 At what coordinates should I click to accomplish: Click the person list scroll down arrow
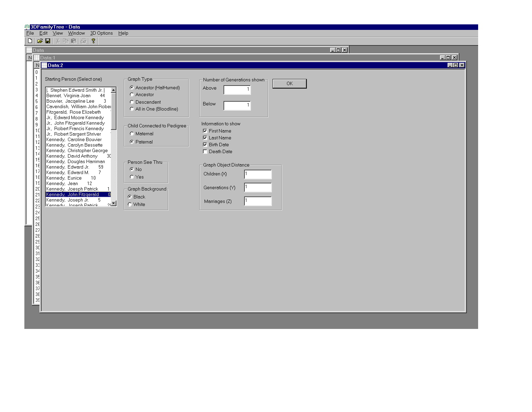click(x=114, y=203)
